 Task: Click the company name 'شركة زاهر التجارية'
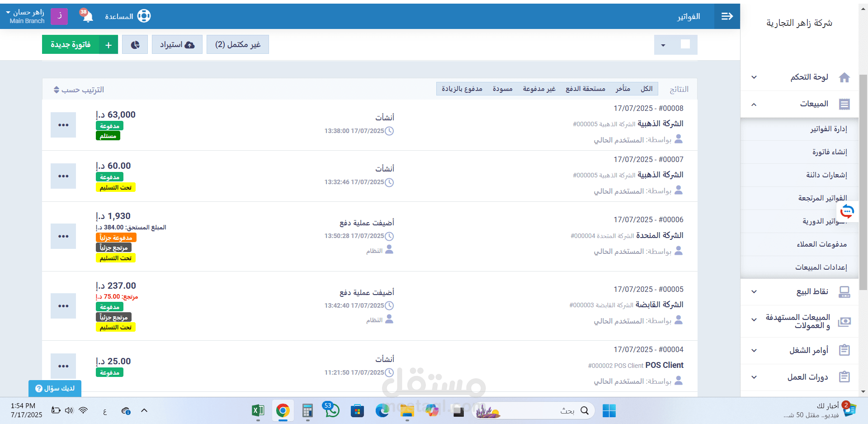pyautogui.click(x=799, y=23)
